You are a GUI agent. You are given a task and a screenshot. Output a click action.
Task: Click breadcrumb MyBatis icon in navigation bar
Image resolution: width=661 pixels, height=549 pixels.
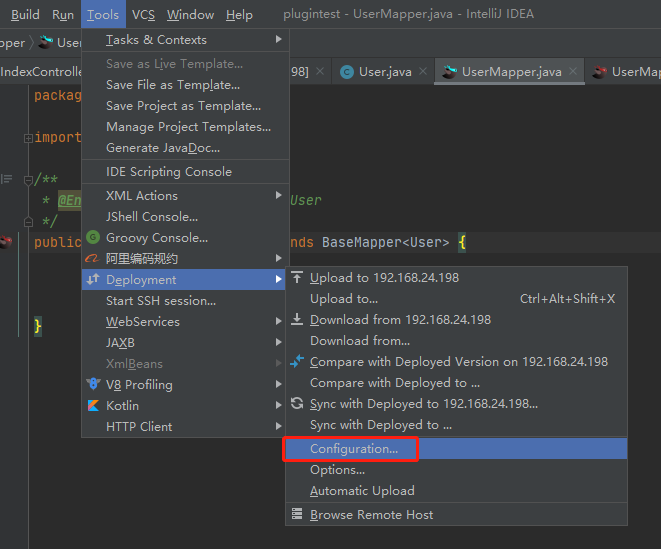46,42
